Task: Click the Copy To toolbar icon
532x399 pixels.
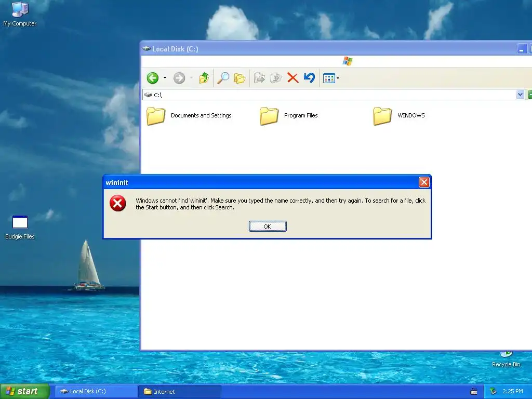Action: 276,78
